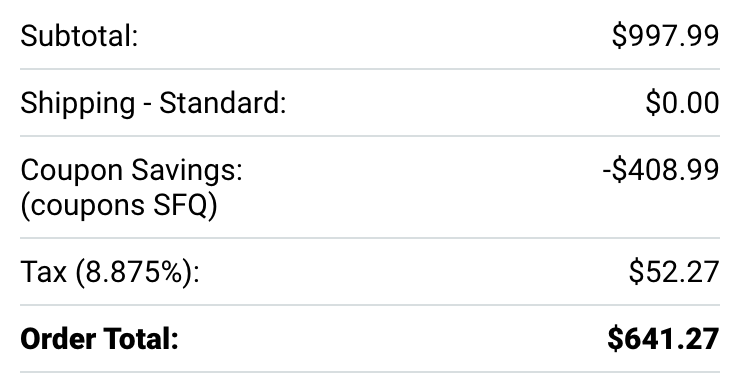Screen dimensions: 736x376
Task: Click the Shipping - Standard label
Action: coord(153,104)
